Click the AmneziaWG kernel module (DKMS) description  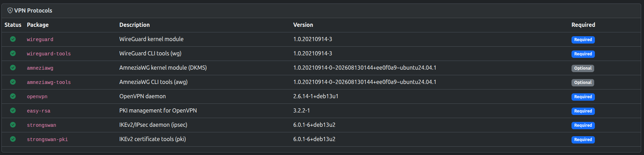click(163, 68)
